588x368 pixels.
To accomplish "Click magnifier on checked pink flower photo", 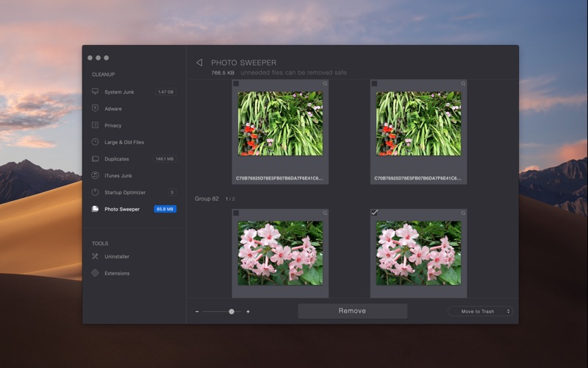I will [x=463, y=213].
